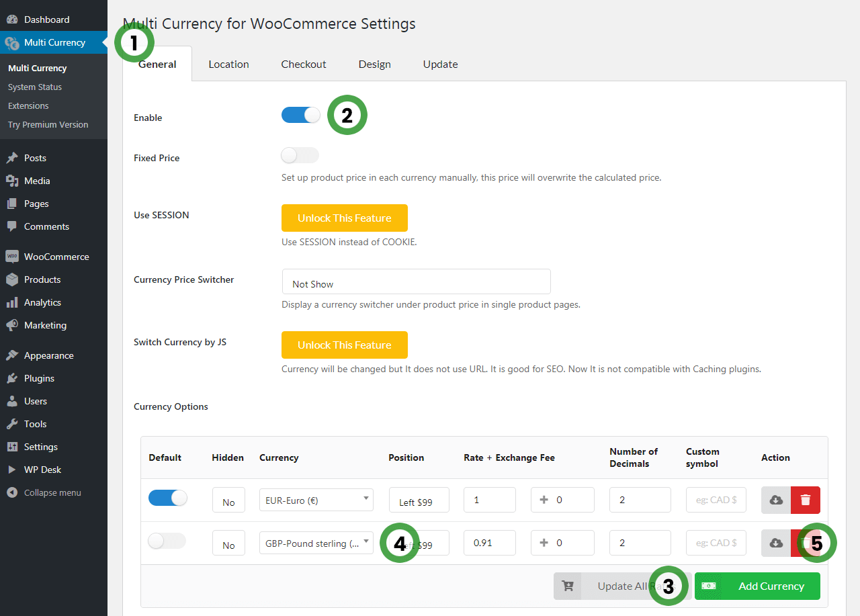
Task: Switch to the Update tab
Action: [440, 64]
